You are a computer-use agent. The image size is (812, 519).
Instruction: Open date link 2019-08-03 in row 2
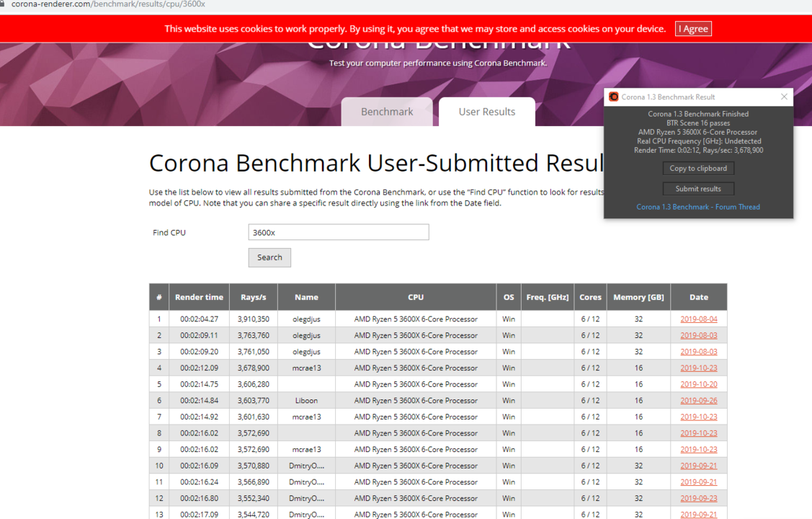tap(699, 336)
